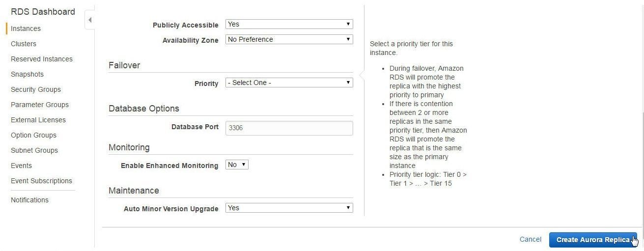
Task: Open Subnet Groups in sidebar
Action: 34,150
